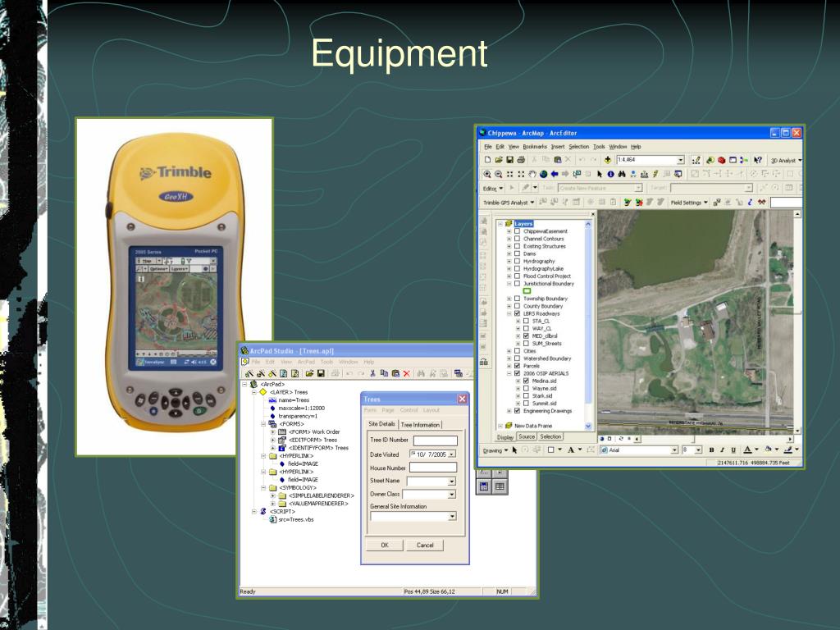The width and height of the screenshot is (840, 630).
Task: Click the Cut scissors icon in ArcPad Studio
Action: (373, 373)
